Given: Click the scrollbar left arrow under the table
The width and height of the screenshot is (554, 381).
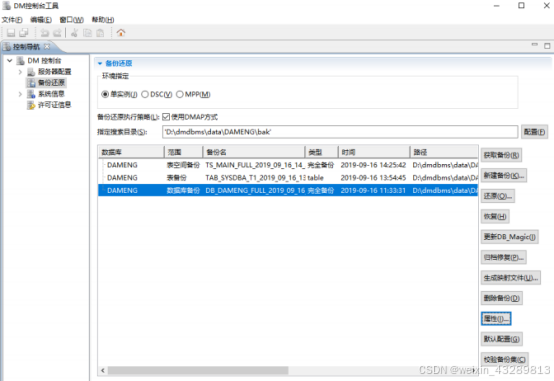Looking at the screenshot, I should click(x=103, y=370).
